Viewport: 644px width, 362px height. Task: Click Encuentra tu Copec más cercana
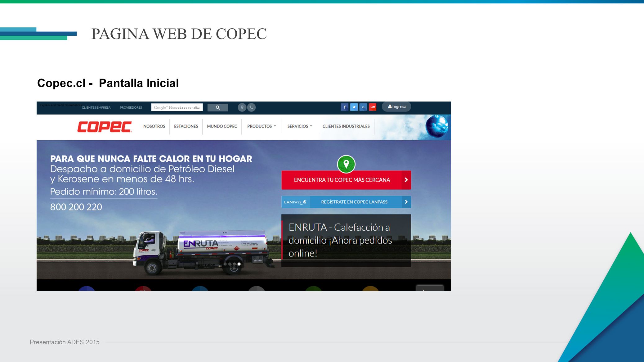346,180
